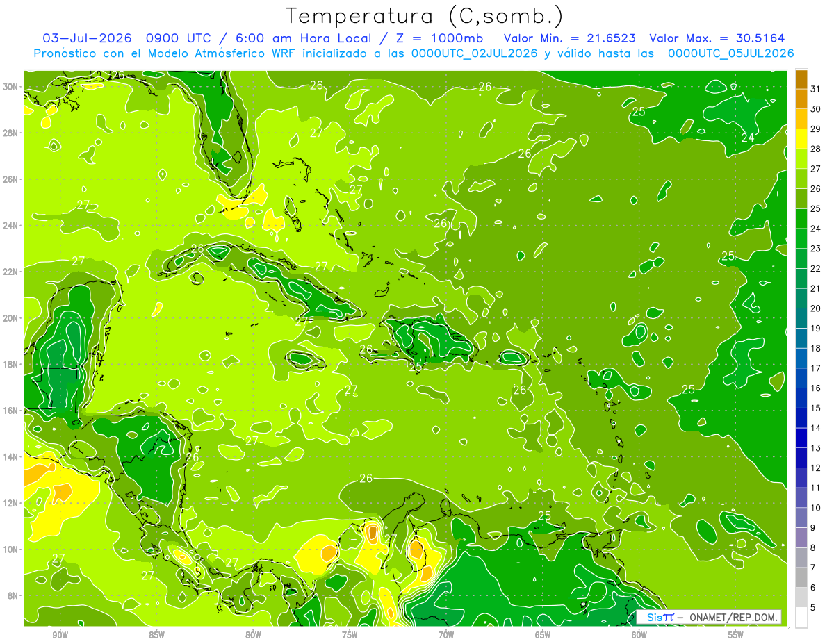
Task: Click the "70W" longitude axis label
Action: tap(446, 636)
